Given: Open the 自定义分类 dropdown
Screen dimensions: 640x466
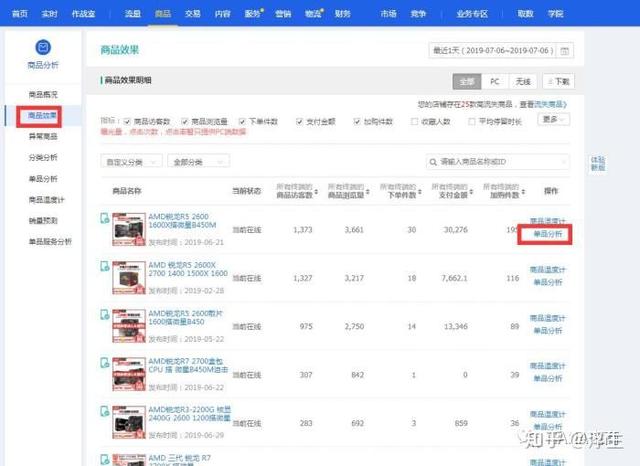Looking at the screenshot, I should [x=131, y=162].
